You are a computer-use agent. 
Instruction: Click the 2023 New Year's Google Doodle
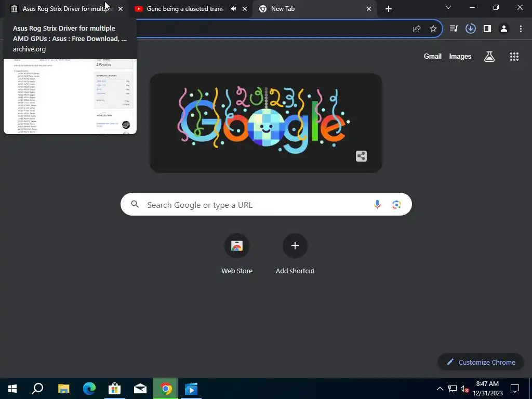[x=265, y=123]
